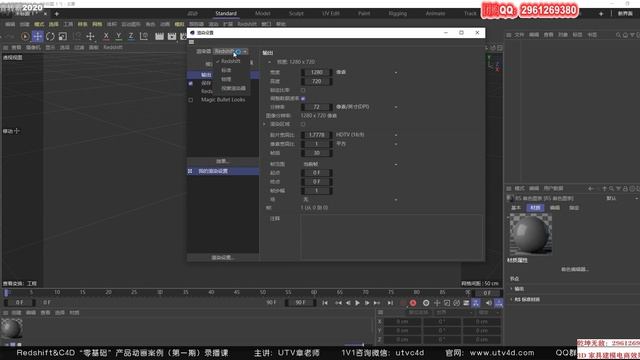This screenshot has width=640, height=360.
Task: Open a new document tab with plus
Action: coord(57,13)
